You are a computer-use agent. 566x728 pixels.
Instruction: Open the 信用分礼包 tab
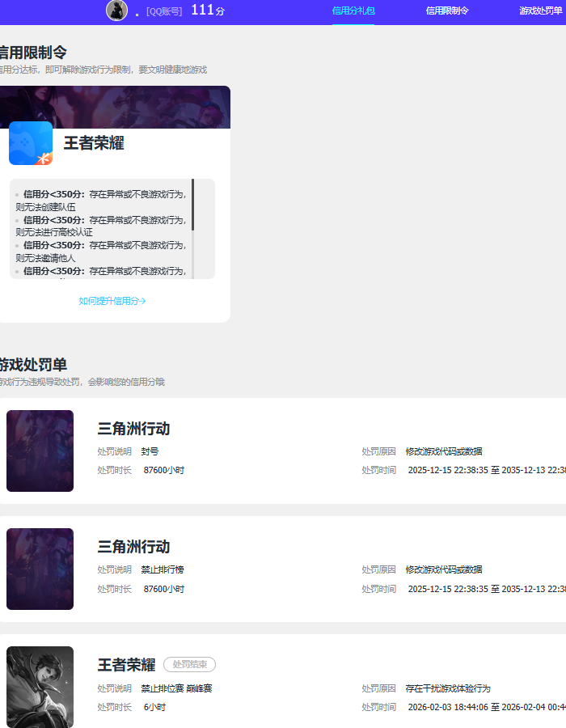coord(353,11)
